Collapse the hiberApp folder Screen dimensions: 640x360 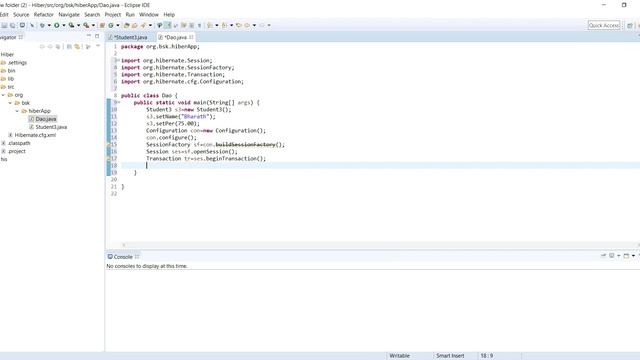(x=17, y=111)
